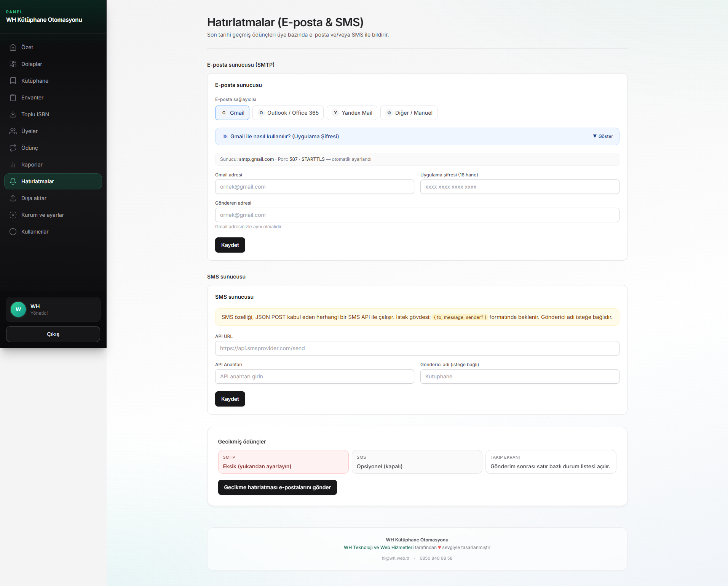Open the Dışa aktar page

point(53,198)
